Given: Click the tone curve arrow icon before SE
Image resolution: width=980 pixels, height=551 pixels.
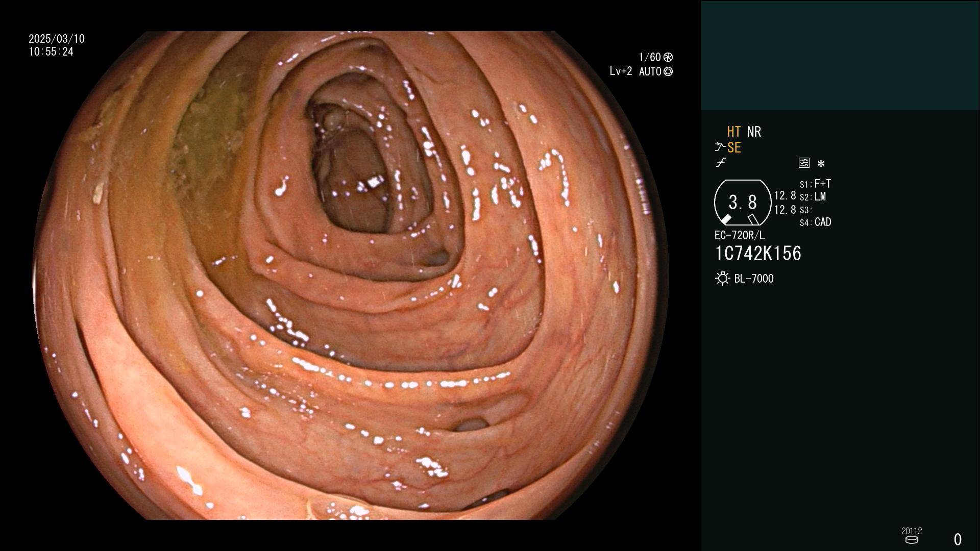Looking at the screenshot, I should pyautogui.click(x=720, y=147).
